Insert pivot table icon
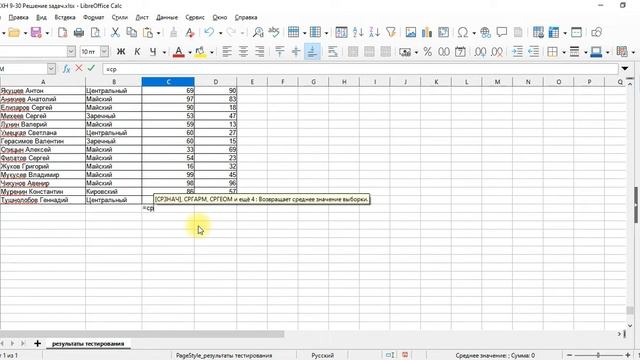The width and height of the screenshot is (640, 360). pyautogui.click(x=443, y=32)
